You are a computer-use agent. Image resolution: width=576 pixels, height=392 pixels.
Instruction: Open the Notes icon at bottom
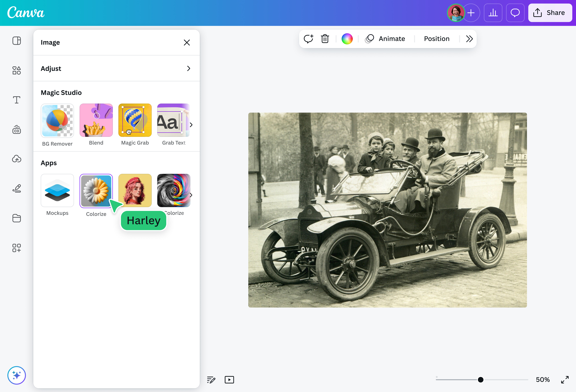tap(211, 380)
